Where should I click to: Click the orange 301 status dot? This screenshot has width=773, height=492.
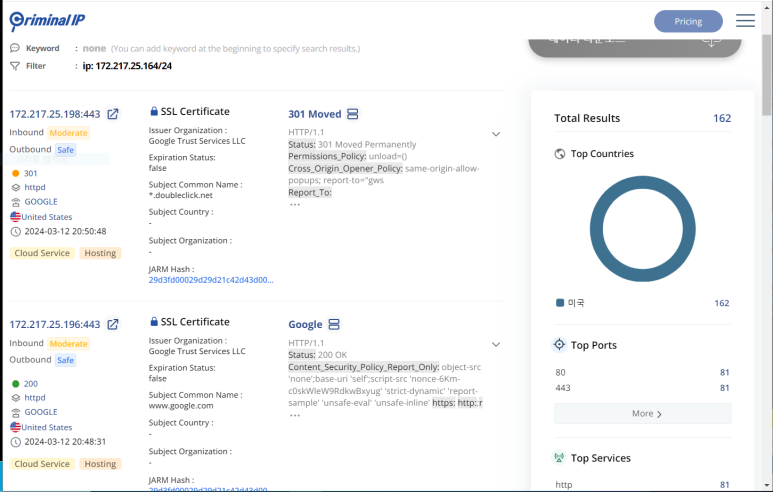click(15, 174)
